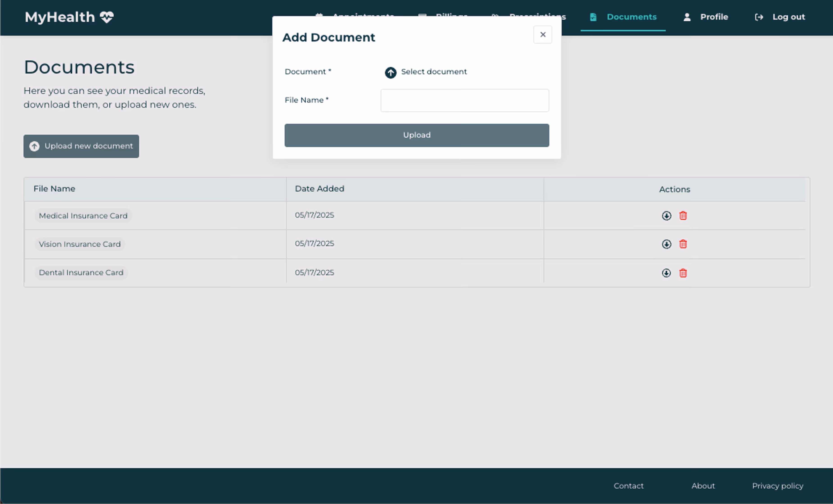Delete the Dental Insurance Card document
833x504 pixels.
pos(683,273)
